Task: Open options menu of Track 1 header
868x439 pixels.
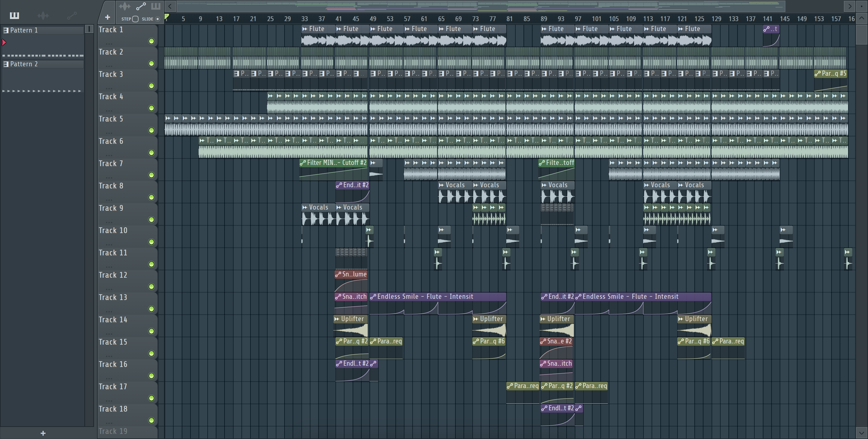Action: pos(109,43)
